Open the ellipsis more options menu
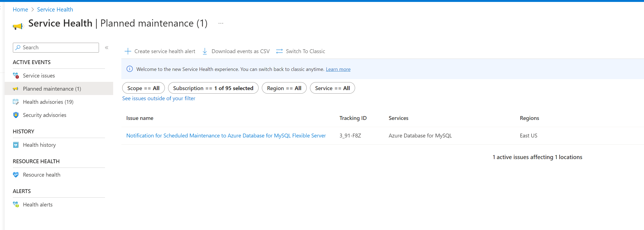This screenshot has width=644, height=230. pos(221,24)
